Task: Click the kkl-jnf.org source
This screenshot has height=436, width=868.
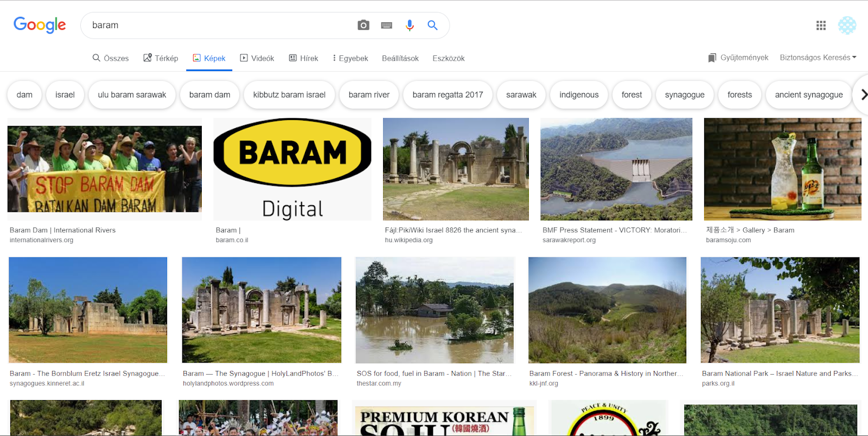Action: (x=544, y=383)
